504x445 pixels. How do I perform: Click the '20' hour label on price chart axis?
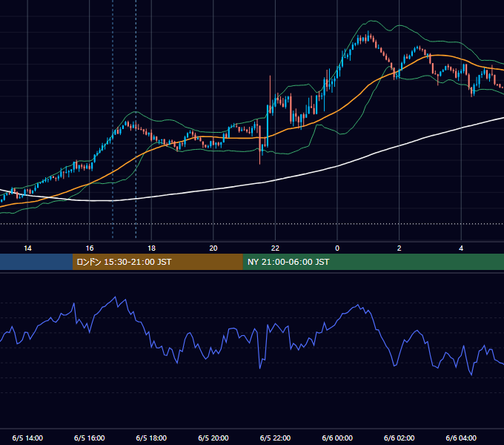pyautogui.click(x=213, y=248)
